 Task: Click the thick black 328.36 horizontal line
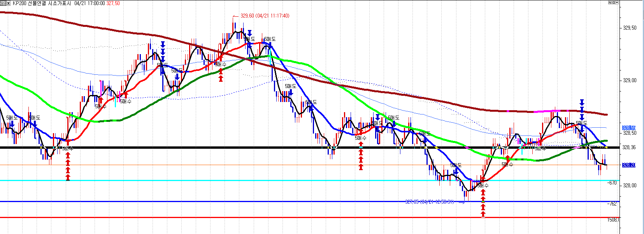[272, 148]
